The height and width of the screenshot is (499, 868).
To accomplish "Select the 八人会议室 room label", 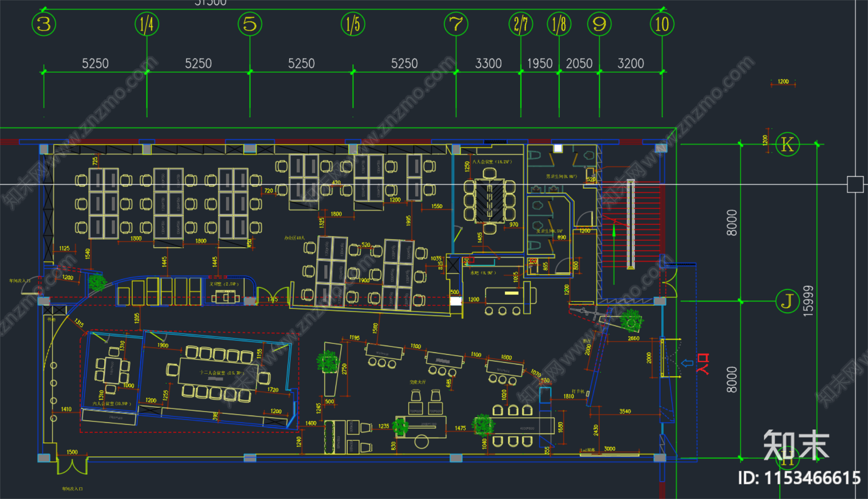I will click(492, 162).
